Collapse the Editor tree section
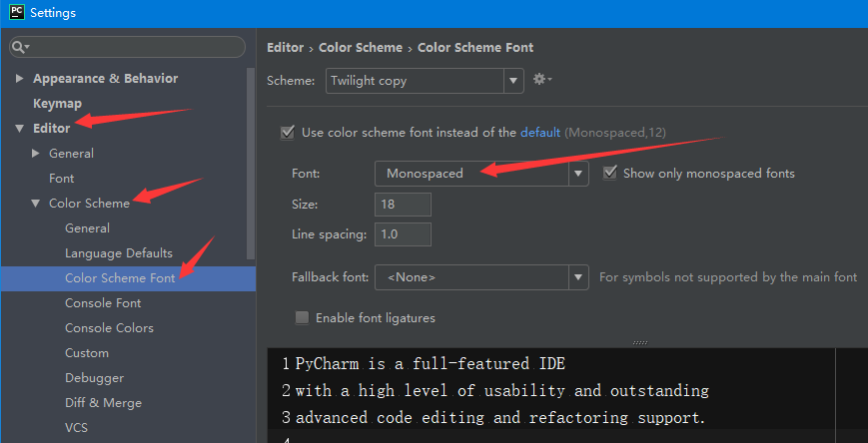 tap(19, 129)
